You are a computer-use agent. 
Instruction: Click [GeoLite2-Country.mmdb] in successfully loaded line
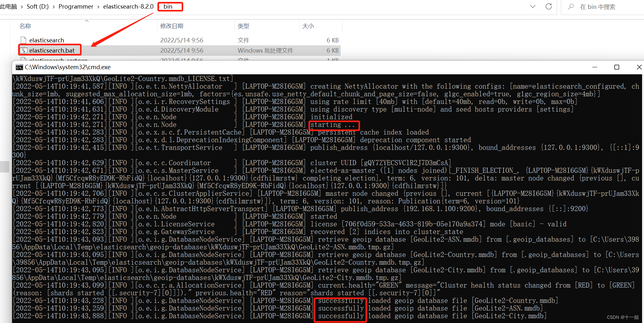[x=515, y=301]
